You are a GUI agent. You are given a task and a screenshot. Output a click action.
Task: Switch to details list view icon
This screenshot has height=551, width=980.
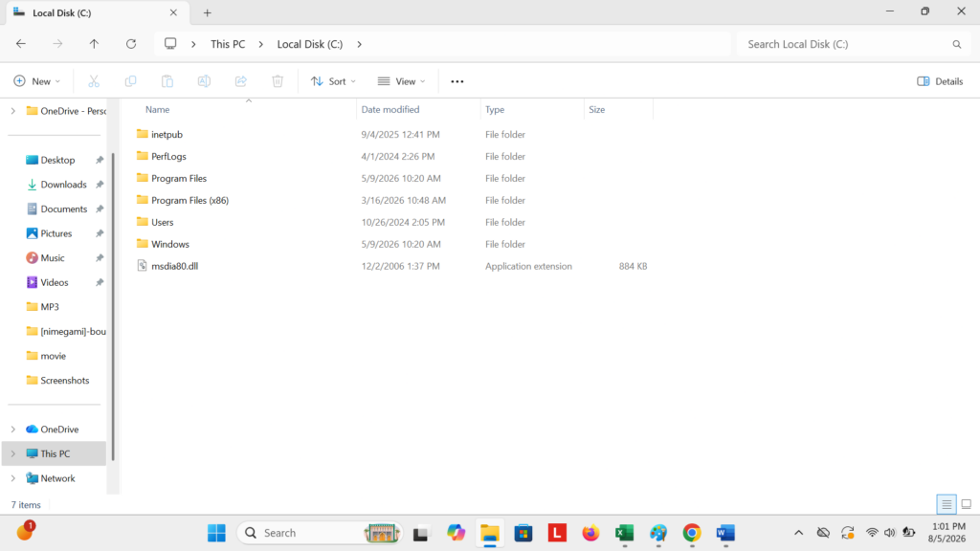pyautogui.click(x=947, y=504)
